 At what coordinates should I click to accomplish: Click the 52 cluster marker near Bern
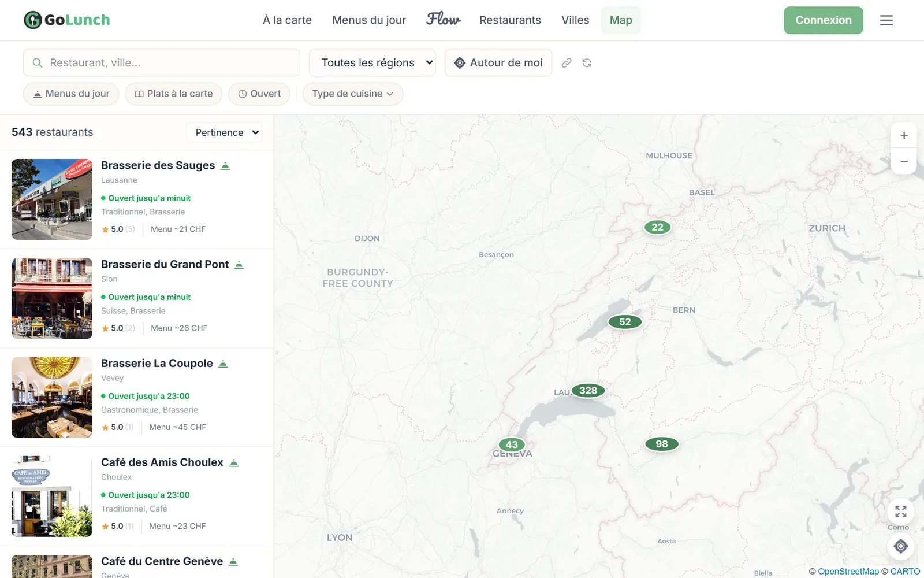click(625, 322)
